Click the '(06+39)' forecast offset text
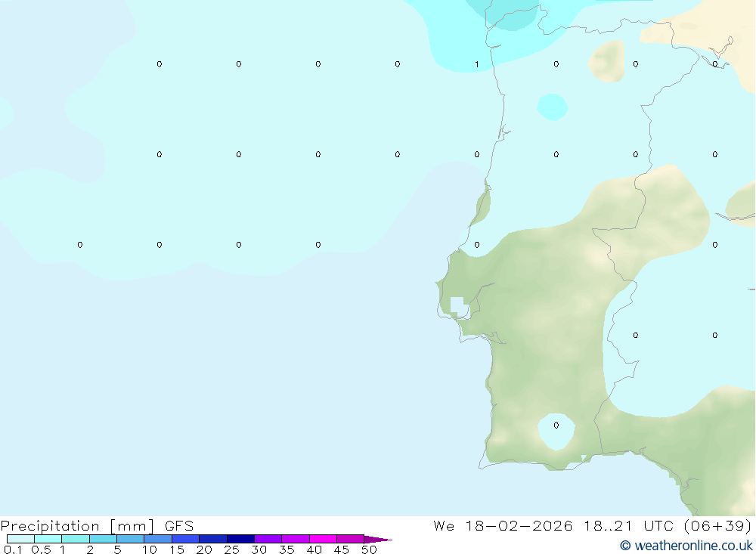This screenshot has width=756, height=554. click(x=718, y=525)
